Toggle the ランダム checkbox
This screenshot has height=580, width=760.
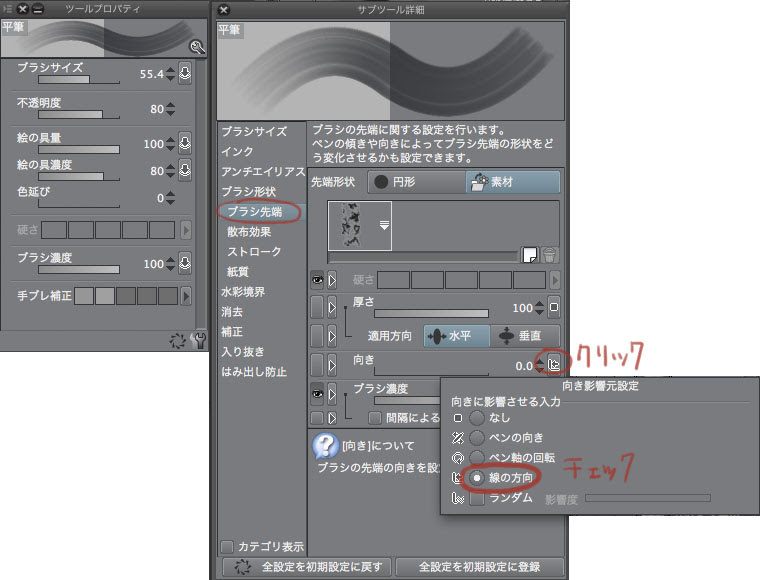tap(477, 498)
